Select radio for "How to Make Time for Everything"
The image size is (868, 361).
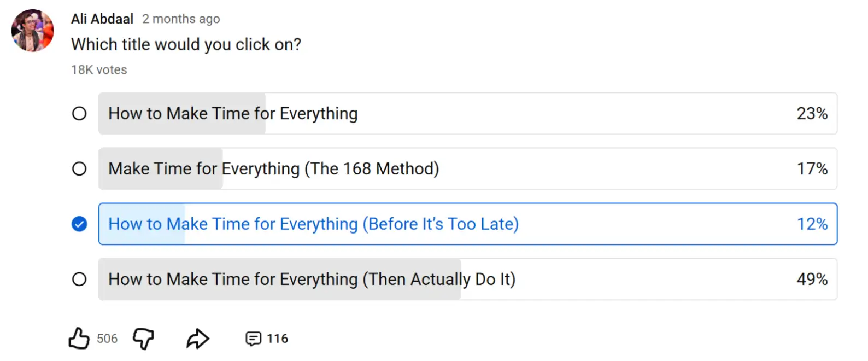pos(79,114)
